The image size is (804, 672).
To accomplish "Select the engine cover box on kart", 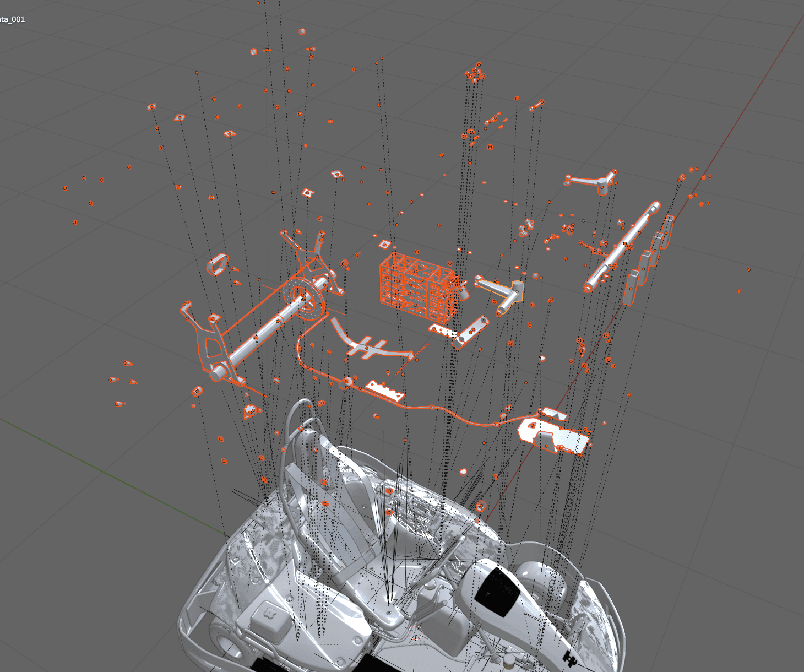I will click(x=269, y=618).
